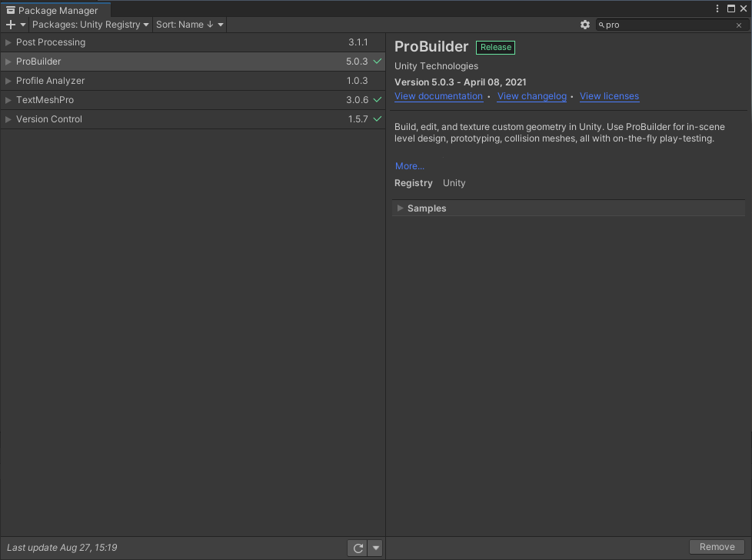Click the plus add package icon
752x560 pixels.
pos(11,25)
